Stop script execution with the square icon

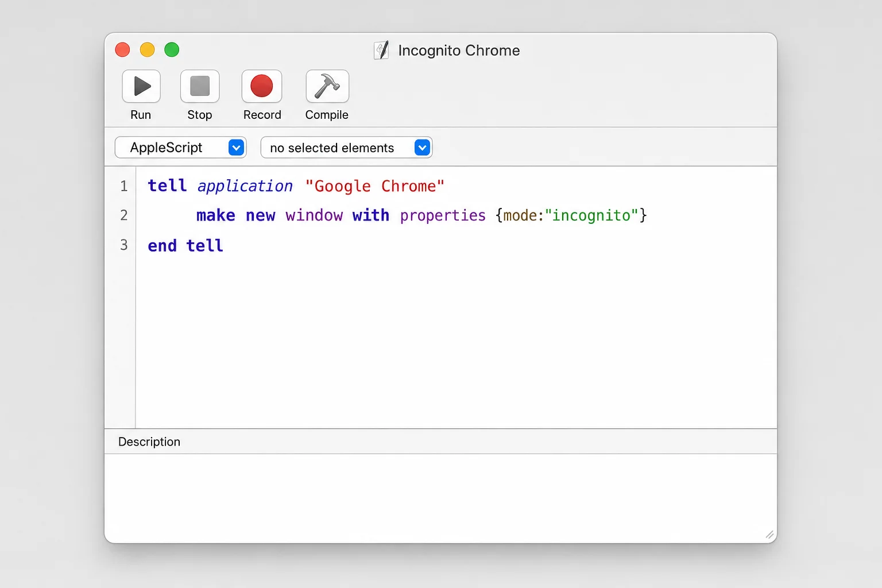point(200,87)
